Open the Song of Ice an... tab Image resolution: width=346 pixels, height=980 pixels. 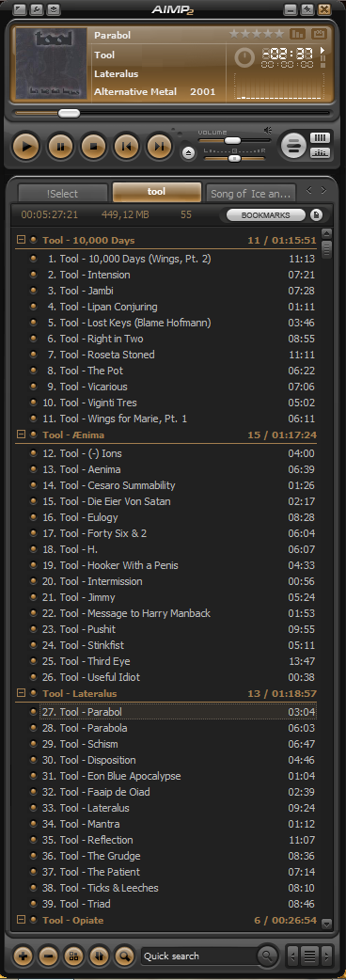(x=251, y=193)
